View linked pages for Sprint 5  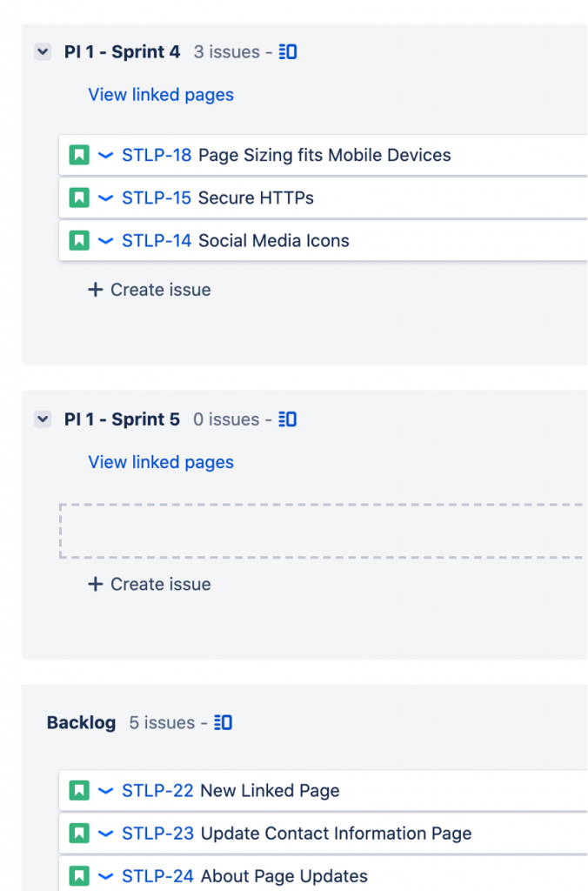(161, 463)
